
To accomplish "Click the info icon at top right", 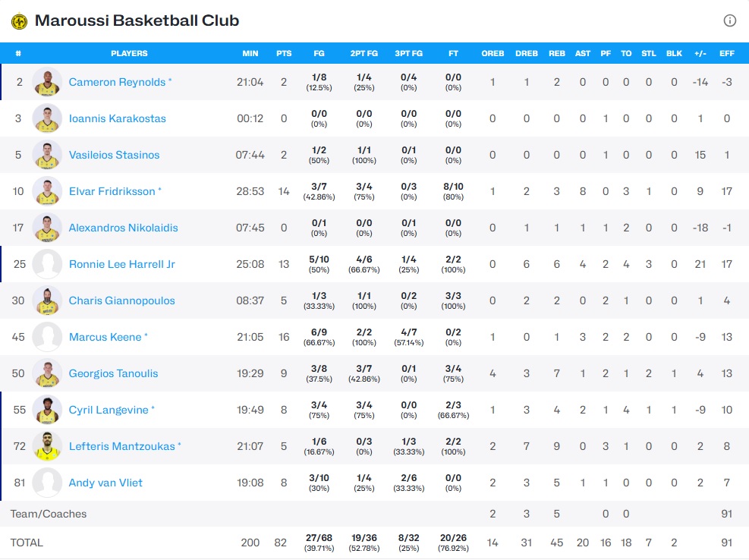I will click(x=730, y=20).
